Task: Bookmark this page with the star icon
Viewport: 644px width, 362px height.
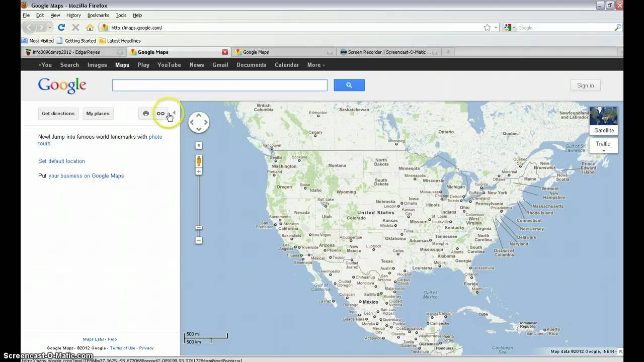Action: (x=487, y=28)
